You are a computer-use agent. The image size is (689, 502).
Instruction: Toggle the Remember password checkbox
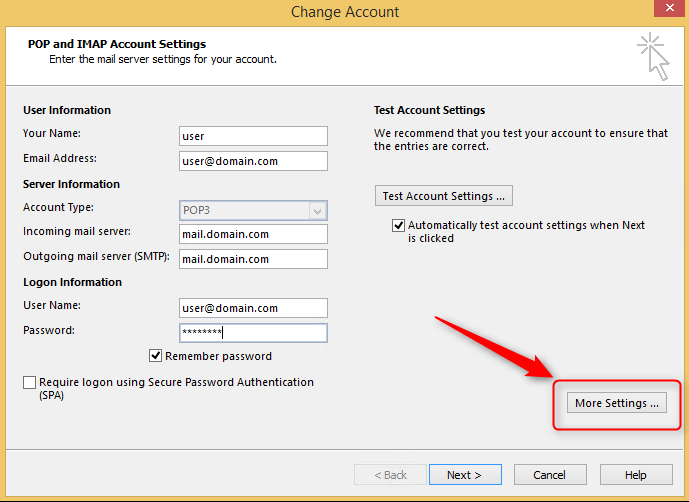[156, 356]
